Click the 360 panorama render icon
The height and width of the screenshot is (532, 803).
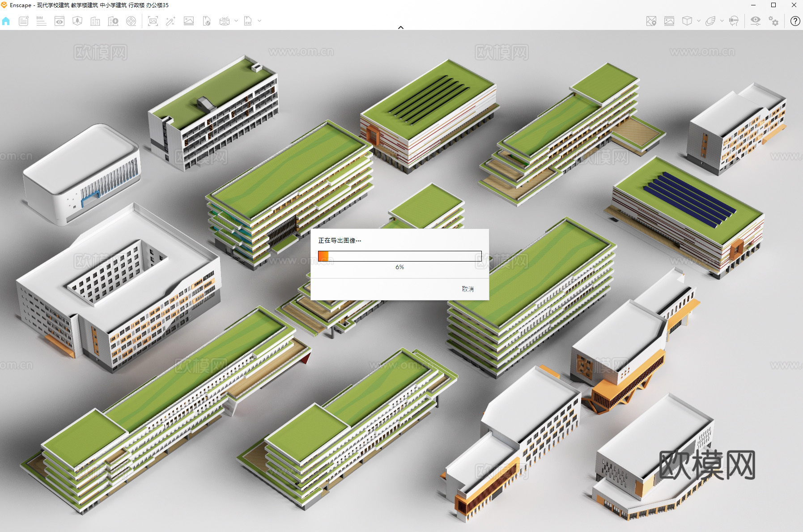[x=225, y=21]
